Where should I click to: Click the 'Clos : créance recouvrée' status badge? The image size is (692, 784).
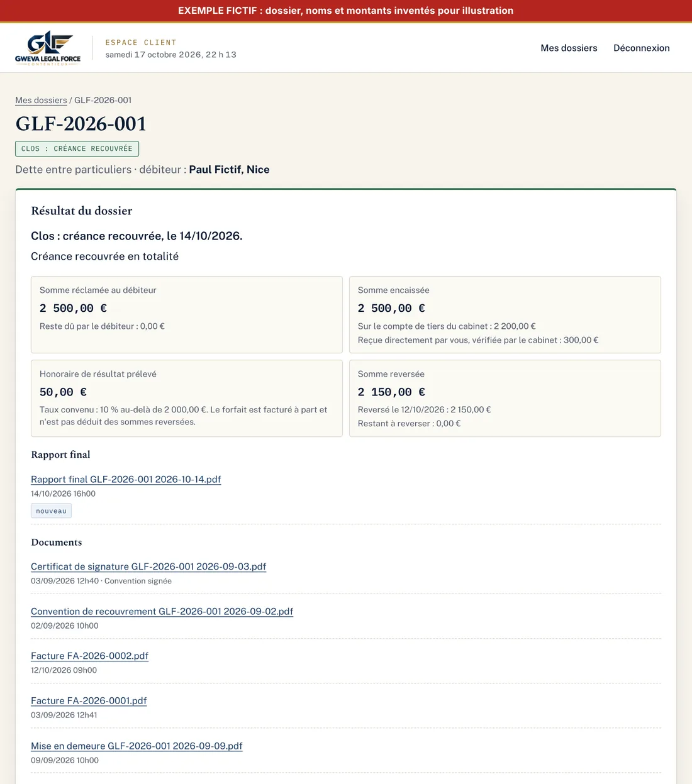pyautogui.click(x=77, y=148)
